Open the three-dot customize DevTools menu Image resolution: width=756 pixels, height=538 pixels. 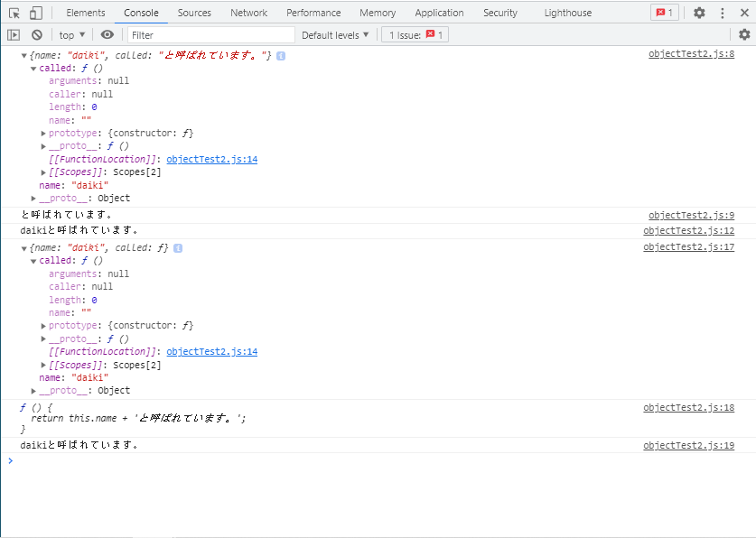(722, 13)
